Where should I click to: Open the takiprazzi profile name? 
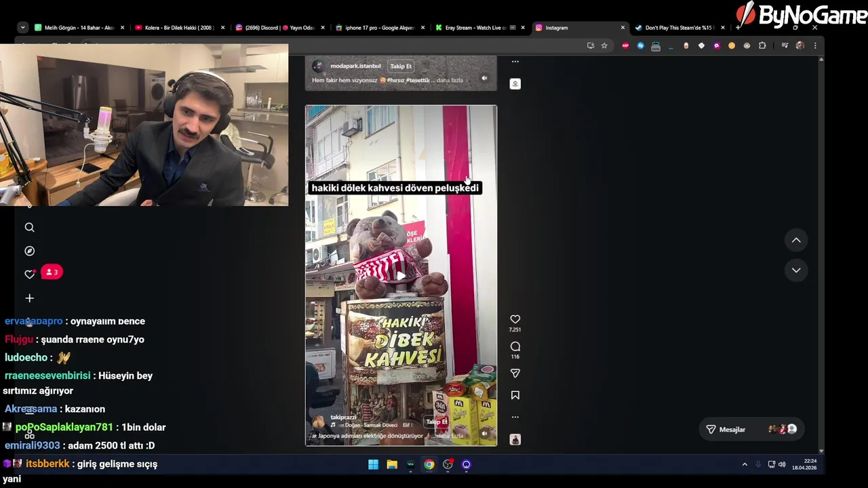pyautogui.click(x=343, y=418)
